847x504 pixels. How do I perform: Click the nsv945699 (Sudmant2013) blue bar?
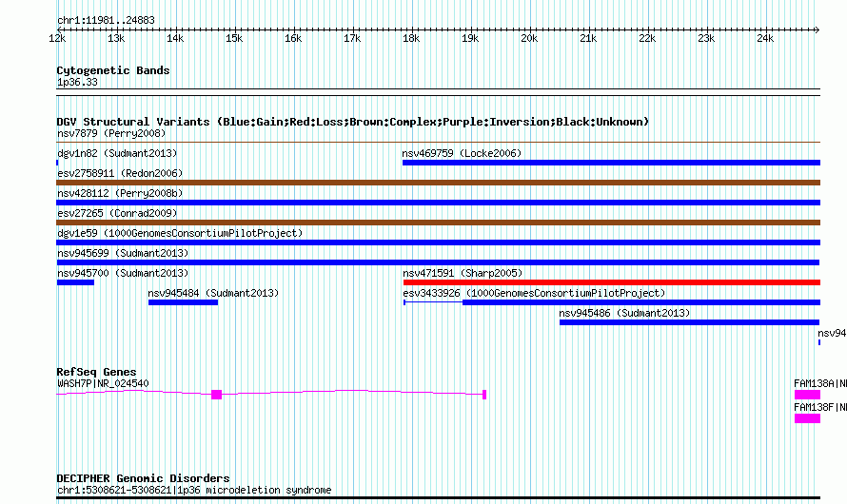pyautogui.click(x=438, y=262)
